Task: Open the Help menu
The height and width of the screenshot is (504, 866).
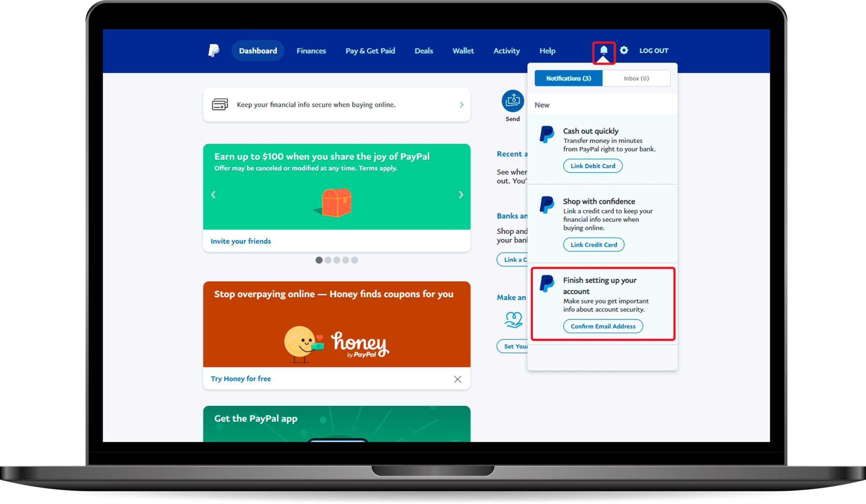Action: [x=547, y=51]
